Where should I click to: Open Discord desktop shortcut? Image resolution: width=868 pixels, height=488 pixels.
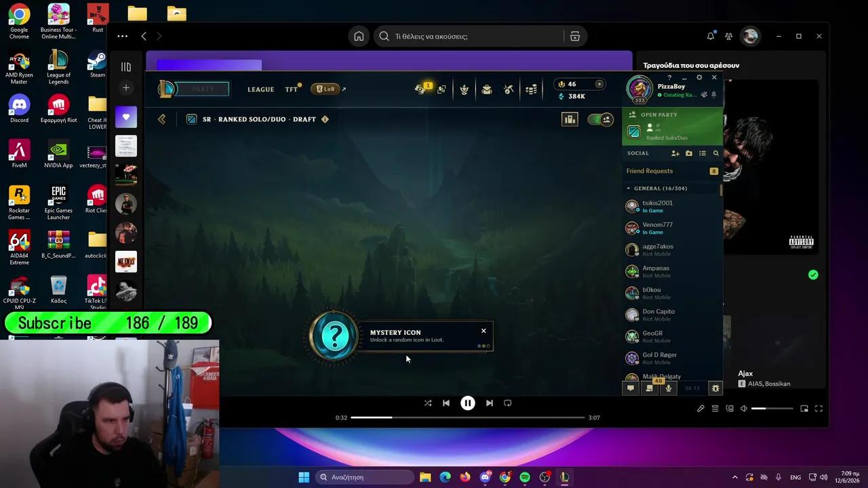point(19,110)
